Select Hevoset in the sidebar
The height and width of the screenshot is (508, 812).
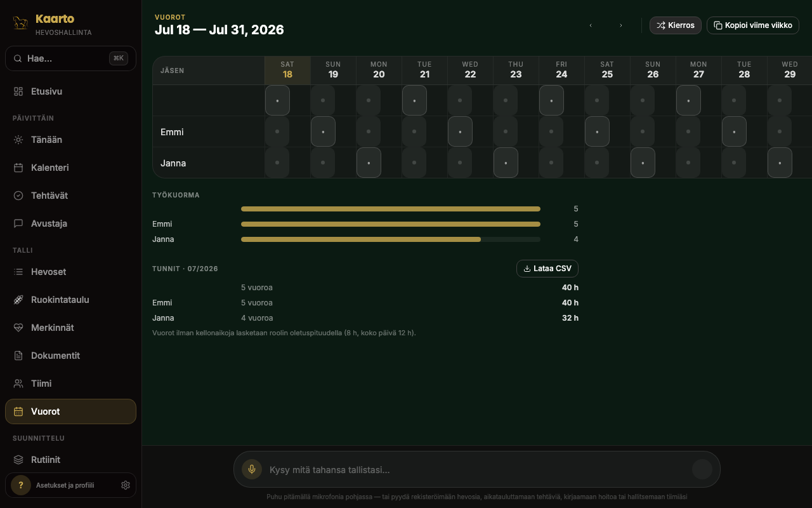[70, 272]
